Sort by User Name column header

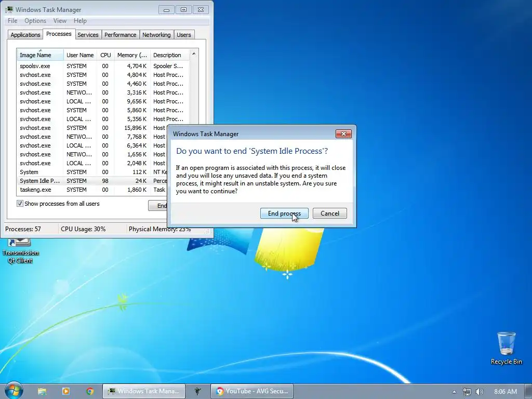80,55
